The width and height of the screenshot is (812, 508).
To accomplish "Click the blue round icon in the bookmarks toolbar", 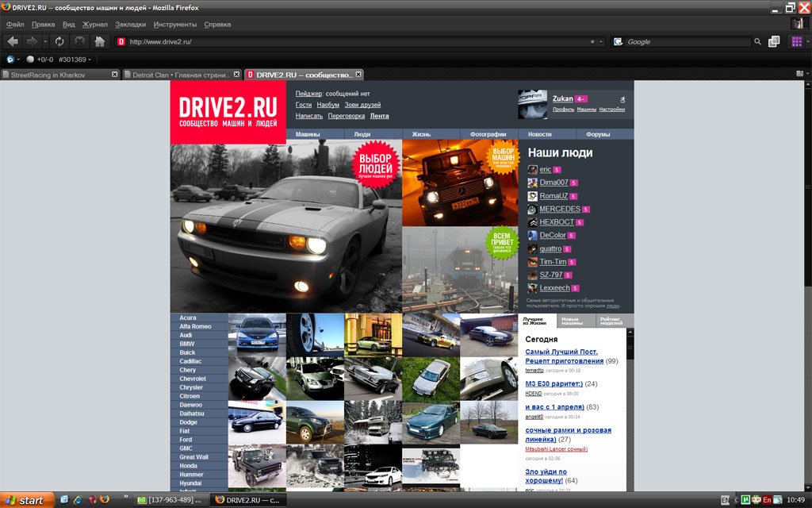I will point(10,59).
